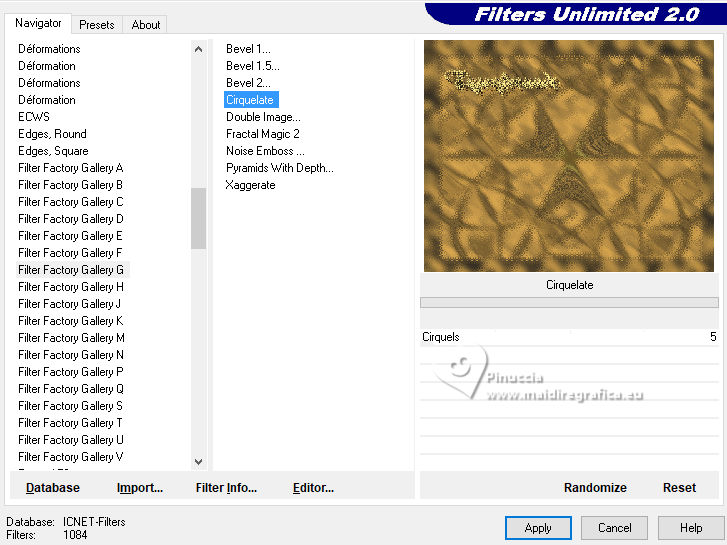Select Filter Factory Gallery D
Image resolution: width=727 pixels, height=545 pixels.
click(x=70, y=219)
